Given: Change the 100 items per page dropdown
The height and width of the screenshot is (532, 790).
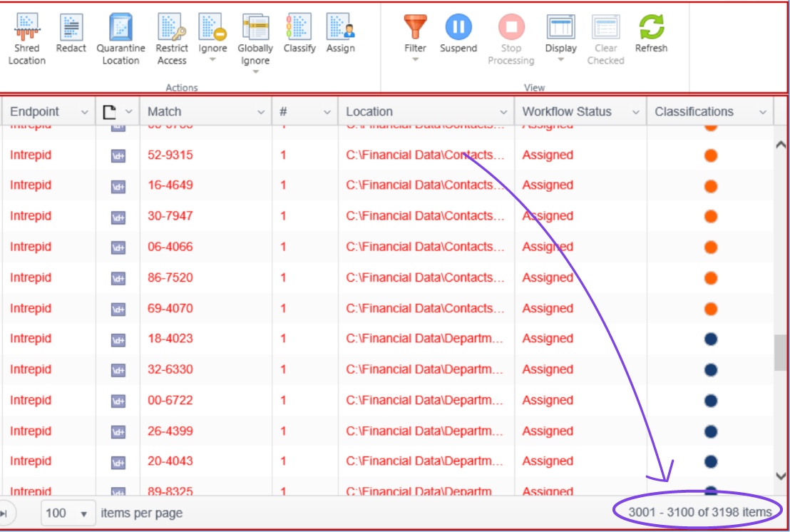Looking at the screenshot, I should point(68,513).
